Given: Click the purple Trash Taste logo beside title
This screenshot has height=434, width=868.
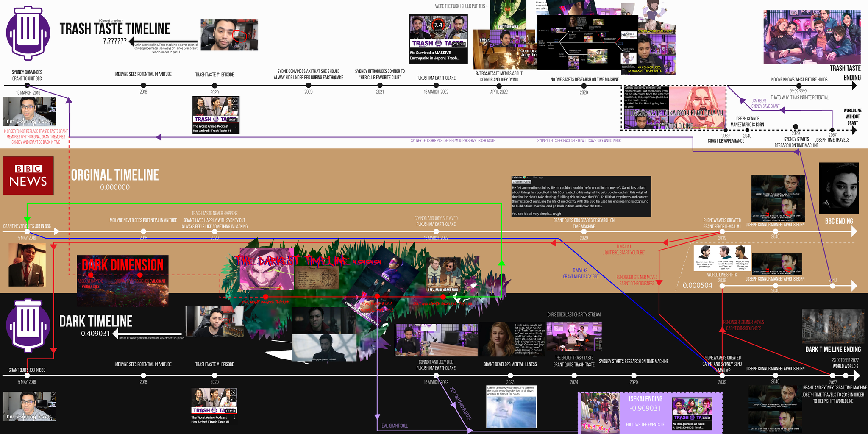Looking at the screenshot, I should [x=28, y=33].
